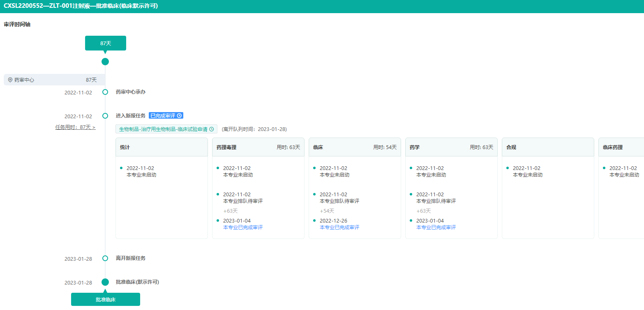Image resolution: width=644 pixels, height=310 pixels.
Task: Expand 任务用时：87天 details link
Action: click(x=75, y=127)
